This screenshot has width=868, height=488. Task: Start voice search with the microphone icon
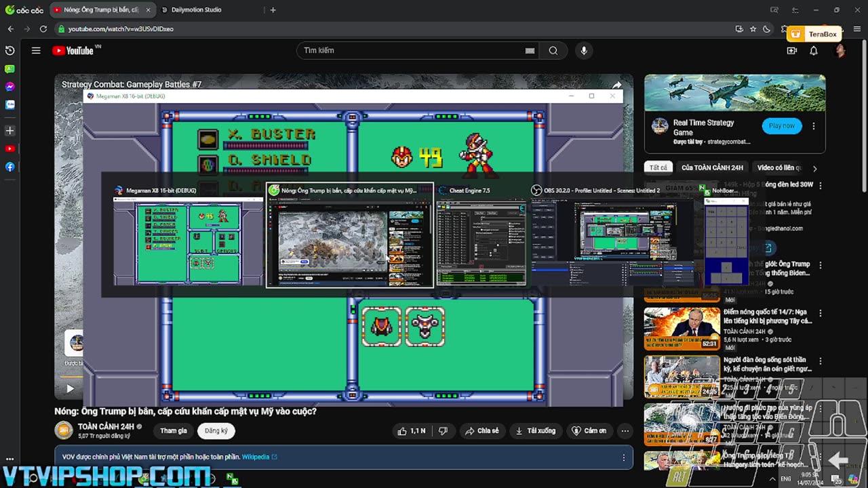tap(584, 50)
